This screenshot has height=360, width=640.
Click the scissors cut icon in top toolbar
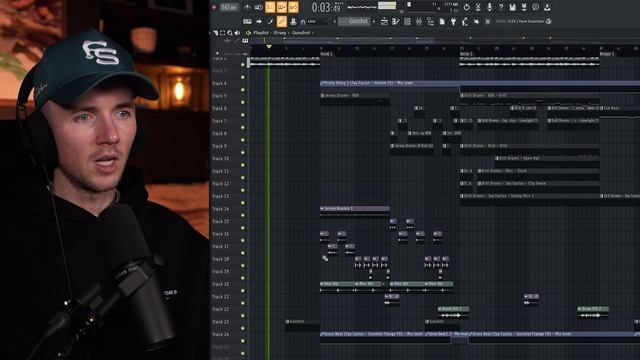pos(478,7)
